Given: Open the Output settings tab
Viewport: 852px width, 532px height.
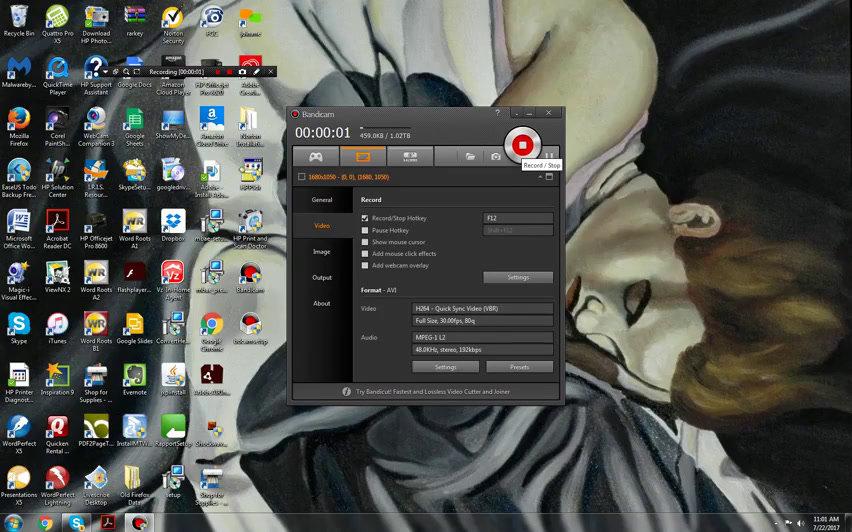Looking at the screenshot, I should [322, 277].
